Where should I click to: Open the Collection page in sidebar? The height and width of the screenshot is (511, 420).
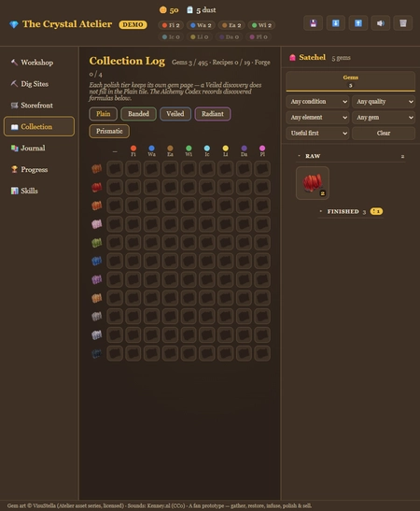pos(39,126)
